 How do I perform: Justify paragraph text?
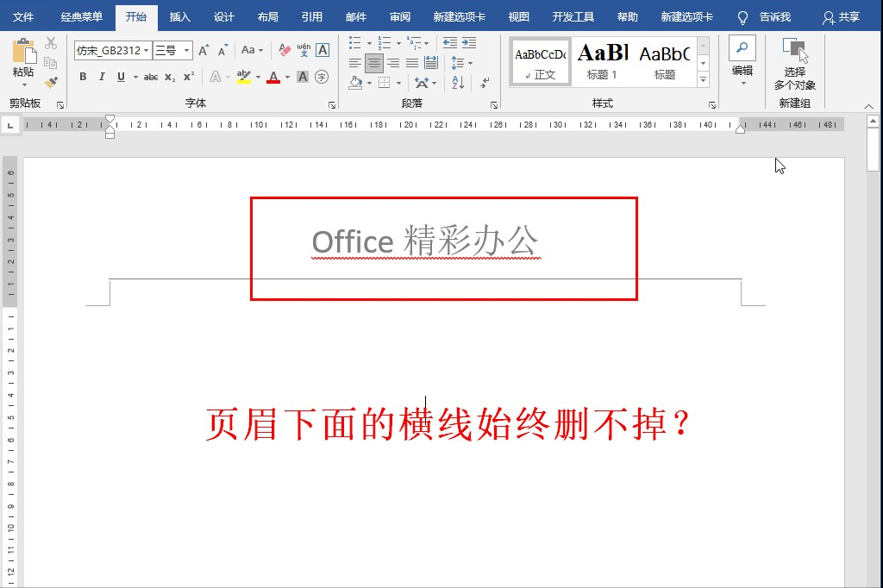412,63
